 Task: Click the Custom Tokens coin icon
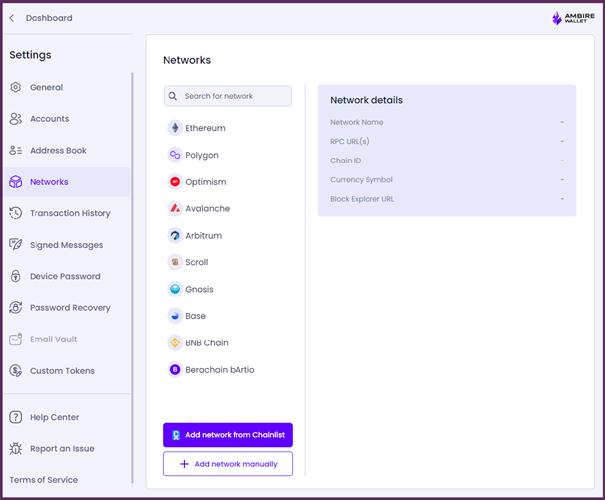pos(15,371)
